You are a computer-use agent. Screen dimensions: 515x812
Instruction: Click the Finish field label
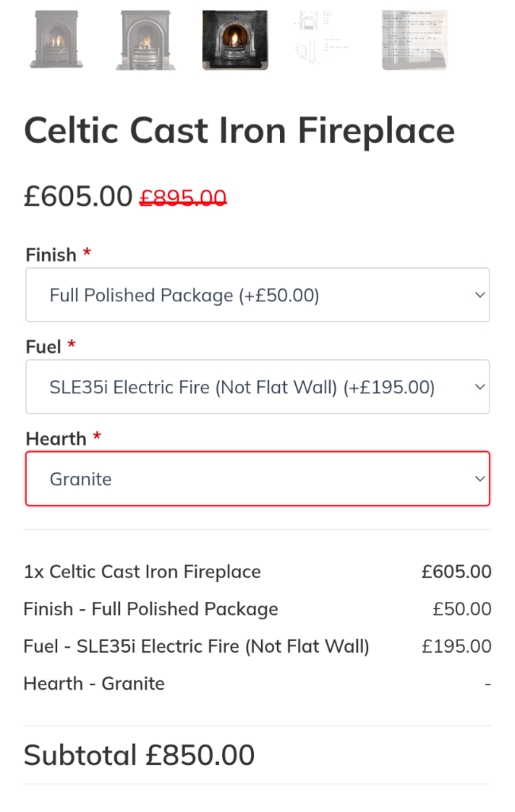[51, 255]
